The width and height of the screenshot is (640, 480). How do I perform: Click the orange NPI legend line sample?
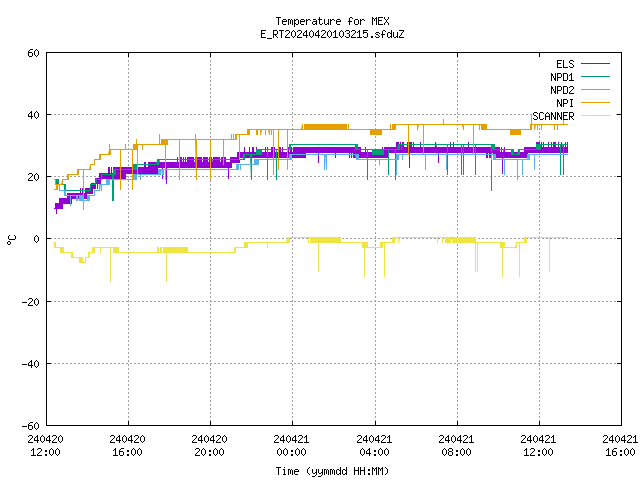595,102
